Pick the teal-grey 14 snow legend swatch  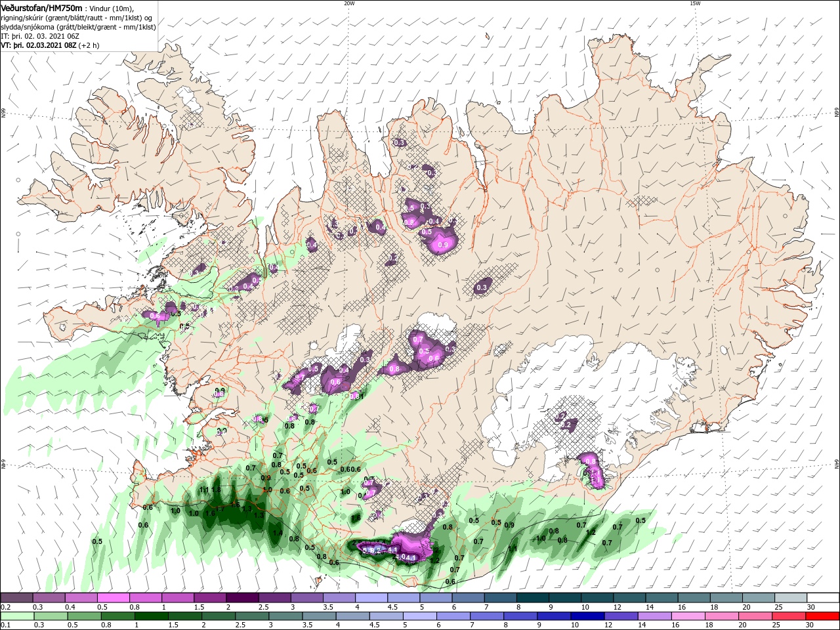pyautogui.click(x=661, y=598)
